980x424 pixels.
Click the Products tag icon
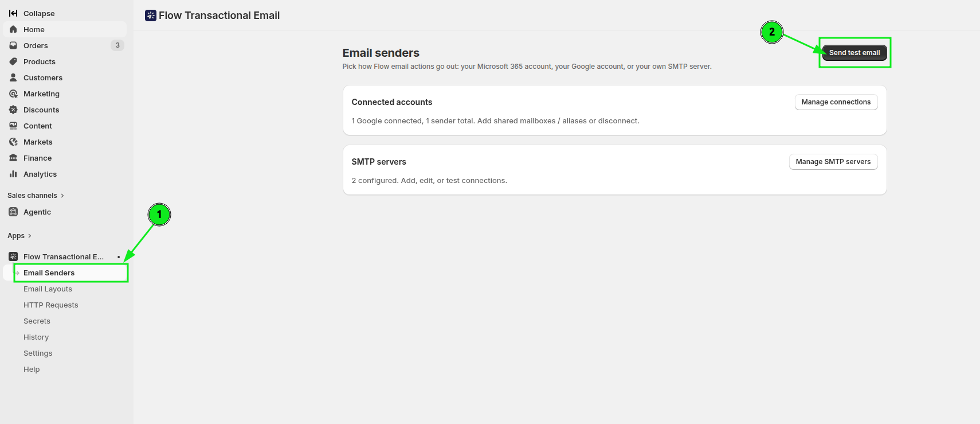coord(13,61)
